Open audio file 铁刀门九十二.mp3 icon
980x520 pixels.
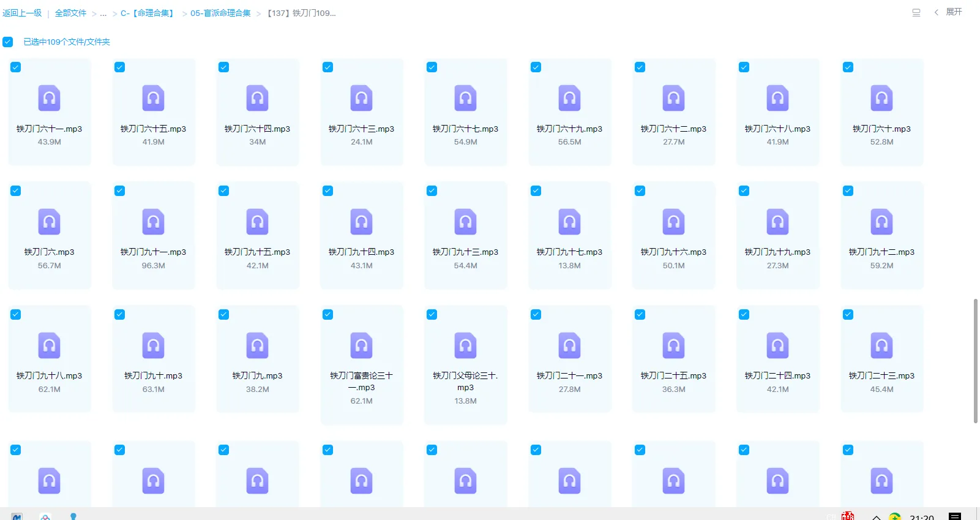[x=882, y=222]
